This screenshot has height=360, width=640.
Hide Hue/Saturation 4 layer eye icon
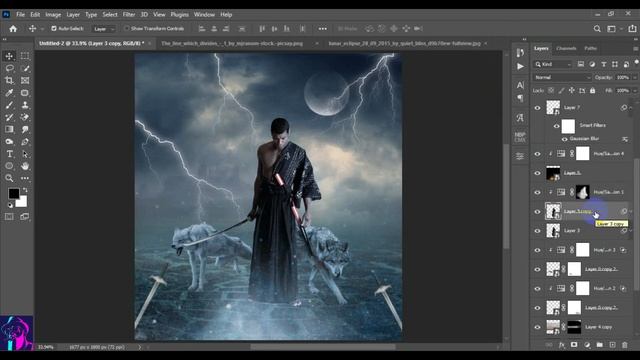[x=537, y=154]
